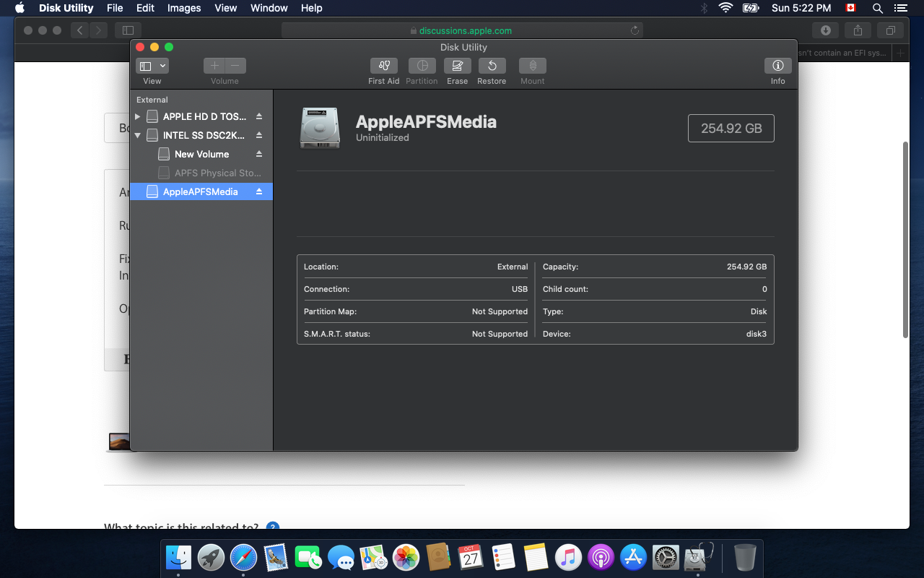Open Launchpad from the Dock
This screenshot has height=578, width=924.
[x=211, y=557]
